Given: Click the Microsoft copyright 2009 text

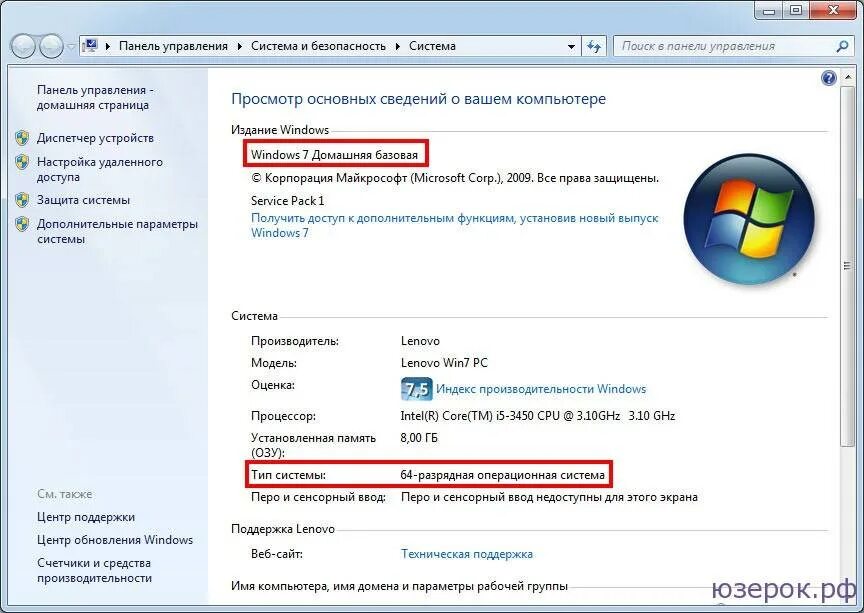Looking at the screenshot, I should coord(455,179).
